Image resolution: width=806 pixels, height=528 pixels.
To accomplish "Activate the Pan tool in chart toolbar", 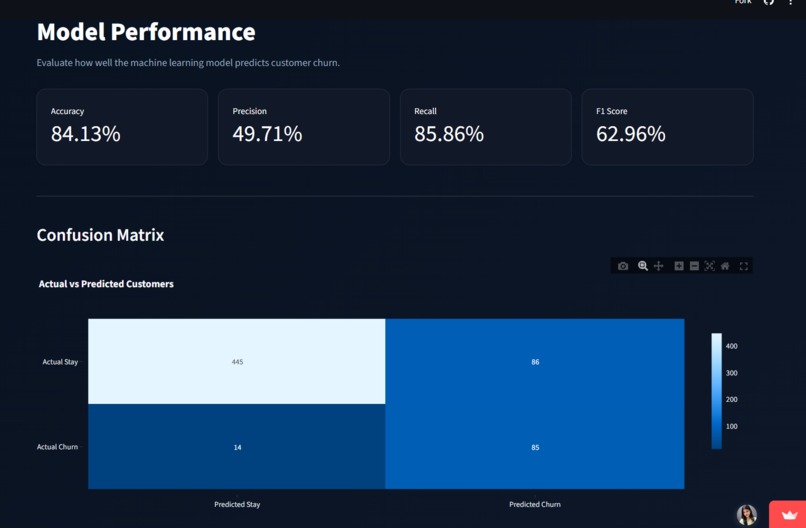I will (x=658, y=266).
